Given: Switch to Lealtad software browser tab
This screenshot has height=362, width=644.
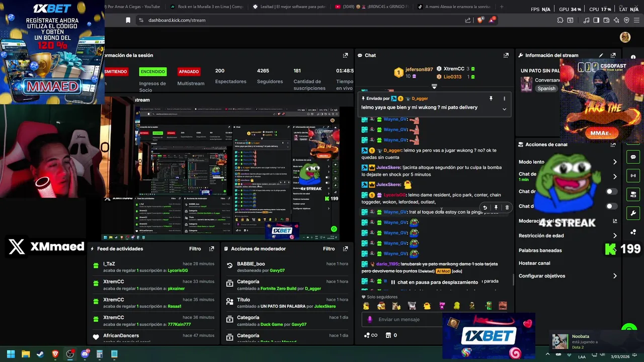Looking at the screenshot, I should 289,7.
